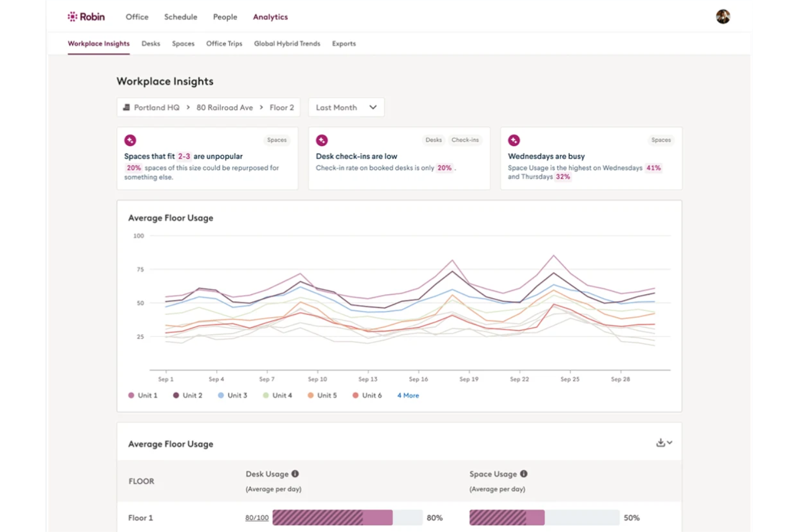This screenshot has height=532, width=798.
Task: Click the Desk Usage column header
Action: [x=267, y=474]
